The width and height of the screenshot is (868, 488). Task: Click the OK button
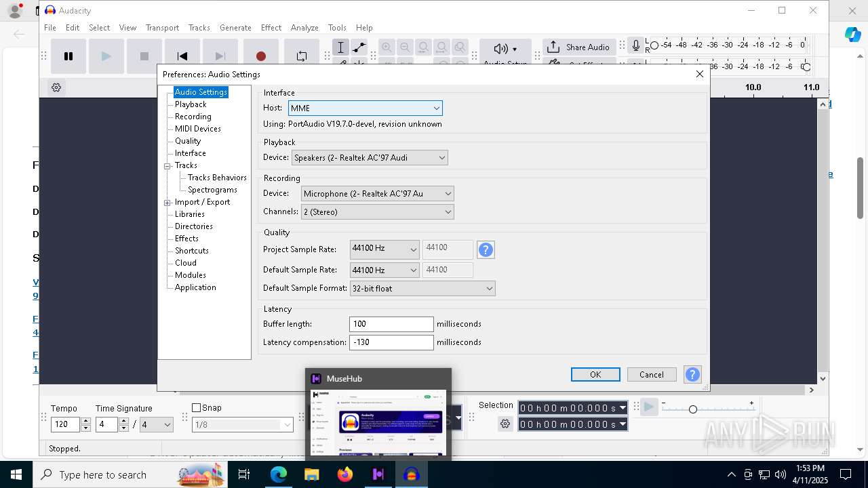(x=595, y=375)
